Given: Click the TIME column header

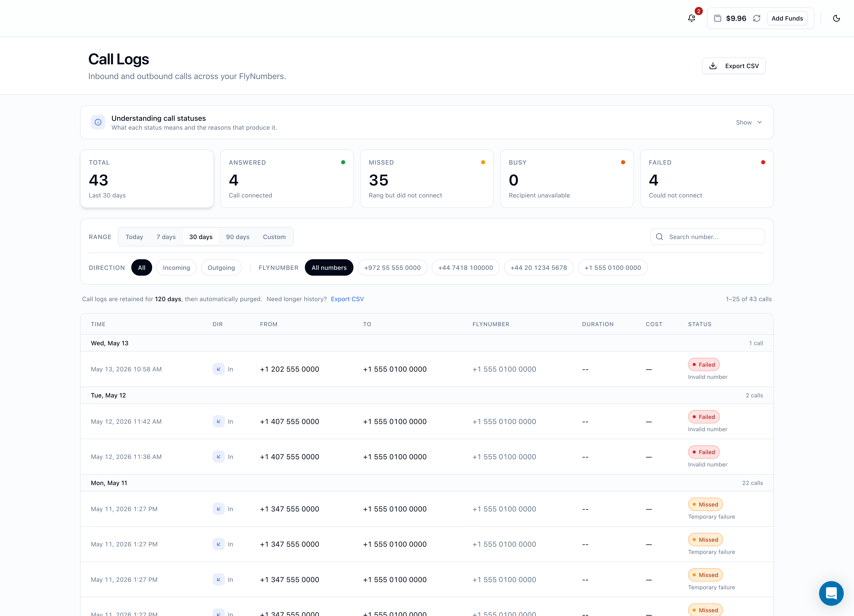Looking at the screenshot, I should coord(98,324).
